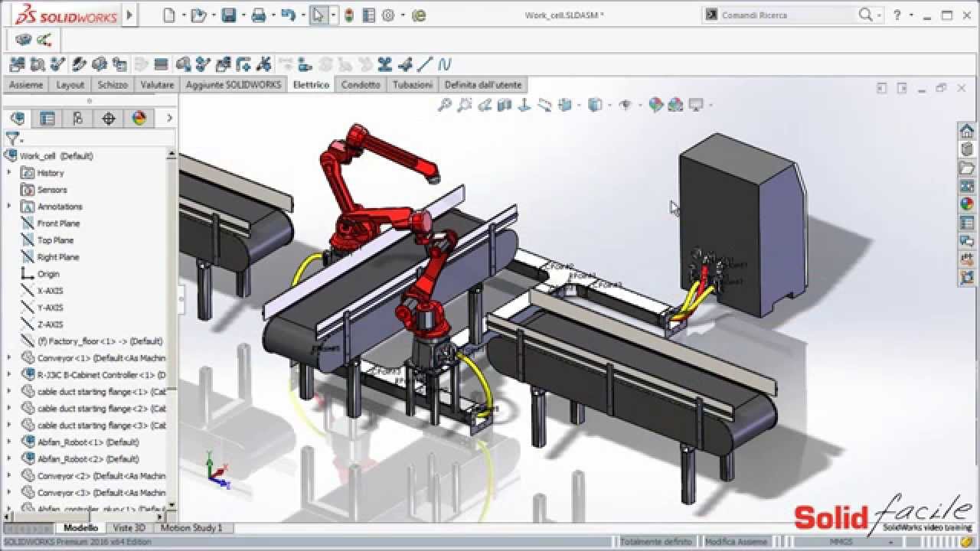Select the Sensors tree item
This screenshot has width=980, height=551.
52,190
